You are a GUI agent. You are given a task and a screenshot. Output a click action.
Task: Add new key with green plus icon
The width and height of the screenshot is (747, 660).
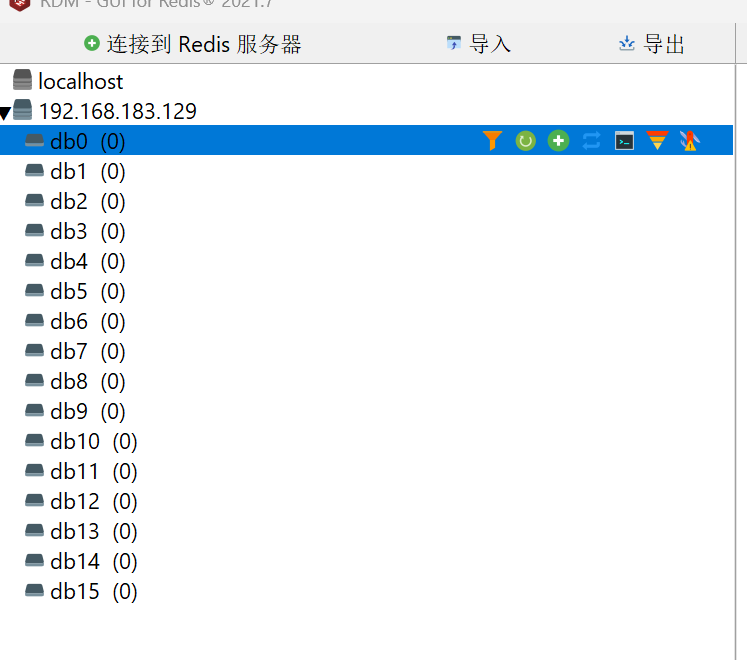pos(558,141)
